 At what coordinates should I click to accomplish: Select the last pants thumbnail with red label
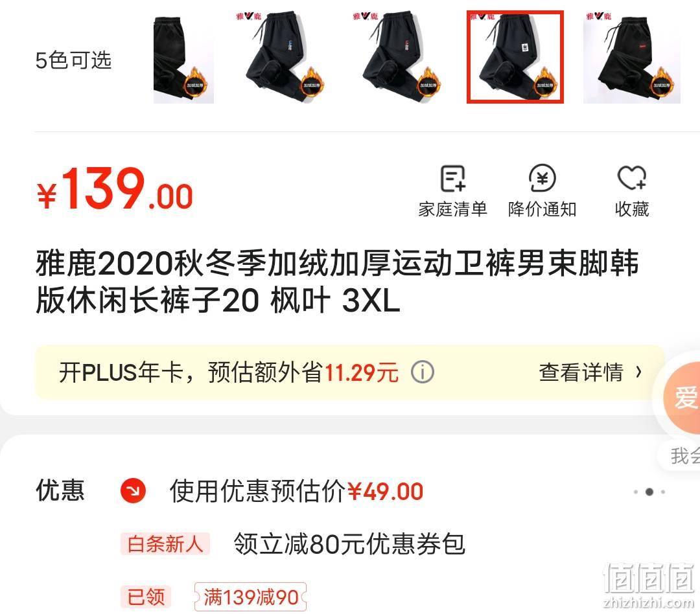[632, 57]
